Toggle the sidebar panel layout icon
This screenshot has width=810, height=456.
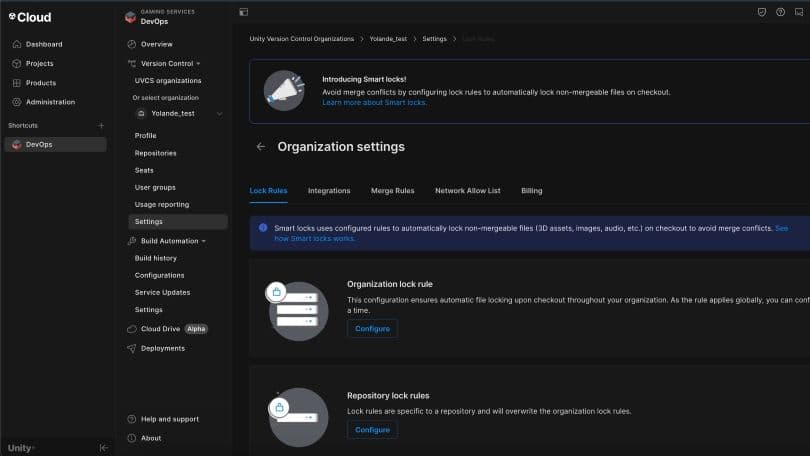click(243, 12)
